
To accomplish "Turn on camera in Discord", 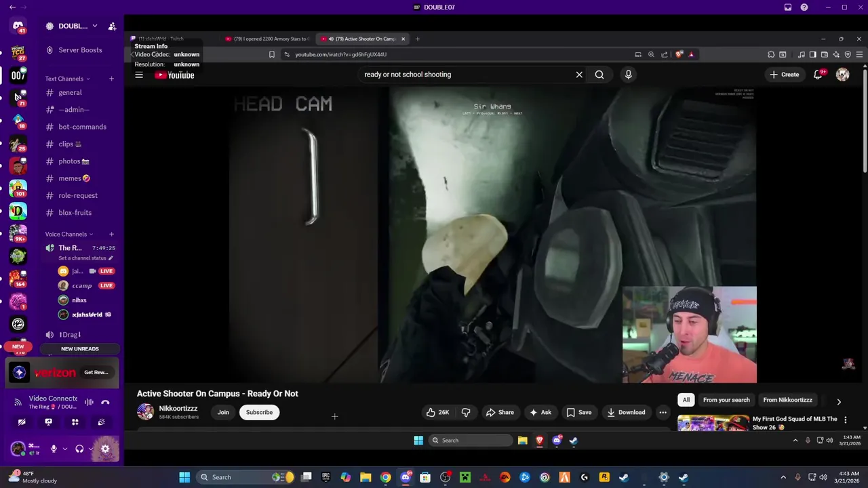I will [x=22, y=422].
